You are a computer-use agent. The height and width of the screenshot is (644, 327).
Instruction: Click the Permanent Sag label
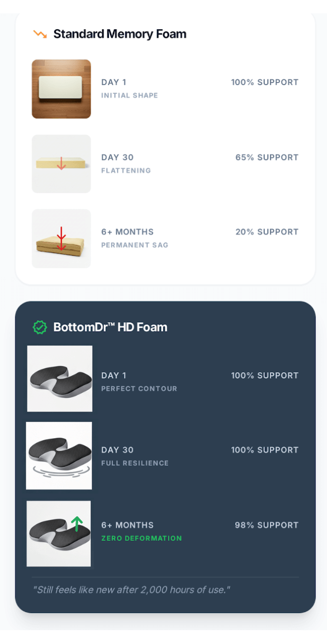point(135,245)
